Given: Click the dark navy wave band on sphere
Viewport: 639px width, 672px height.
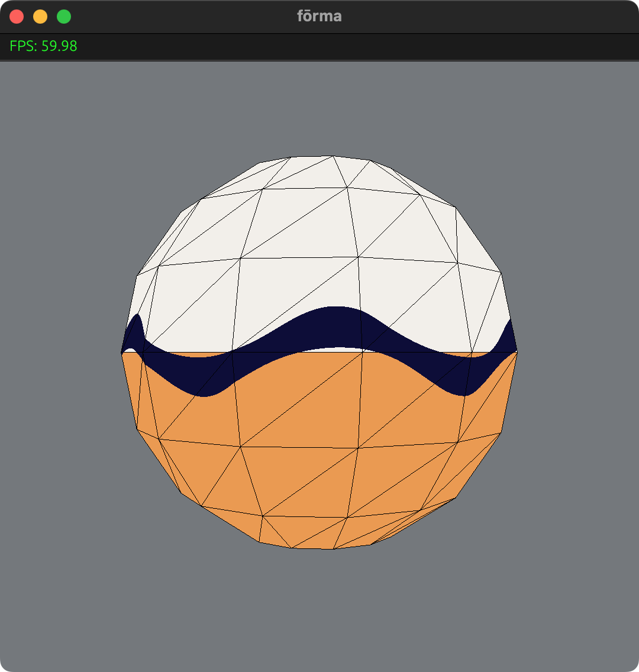Looking at the screenshot, I should pyautogui.click(x=319, y=330).
